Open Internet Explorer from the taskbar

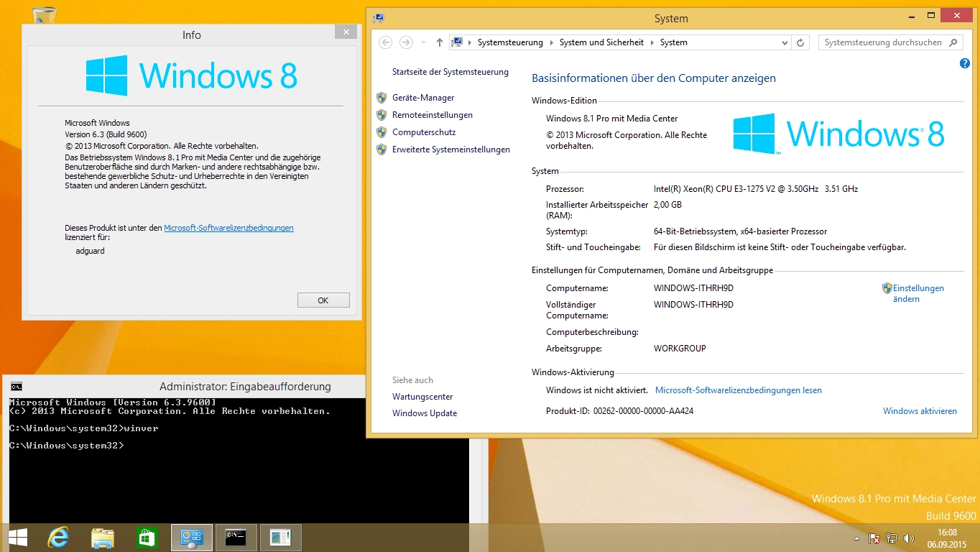pyautogui.click(x=58, y=538)
